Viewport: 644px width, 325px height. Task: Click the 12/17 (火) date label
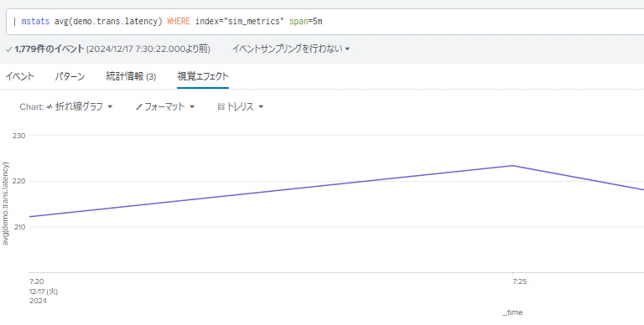point(44,291)
